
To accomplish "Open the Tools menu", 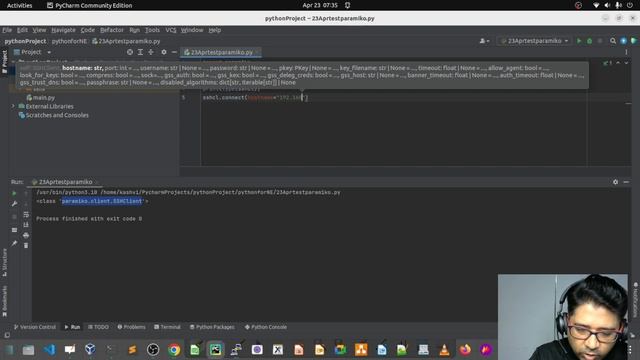I will pos(152,30).
